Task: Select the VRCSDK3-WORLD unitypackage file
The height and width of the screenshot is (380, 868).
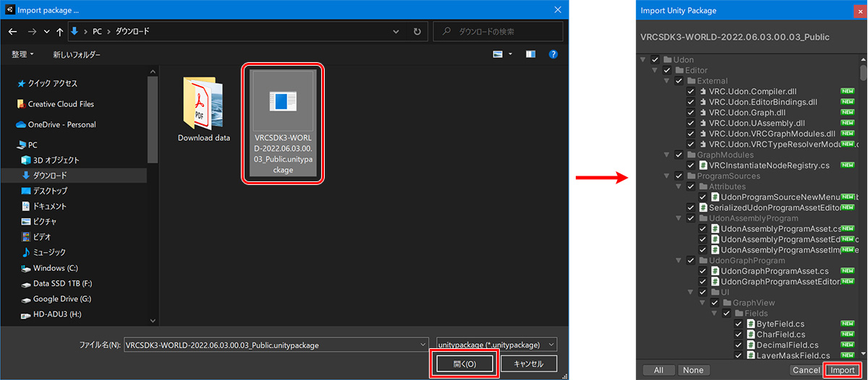Action: (283, 123)
